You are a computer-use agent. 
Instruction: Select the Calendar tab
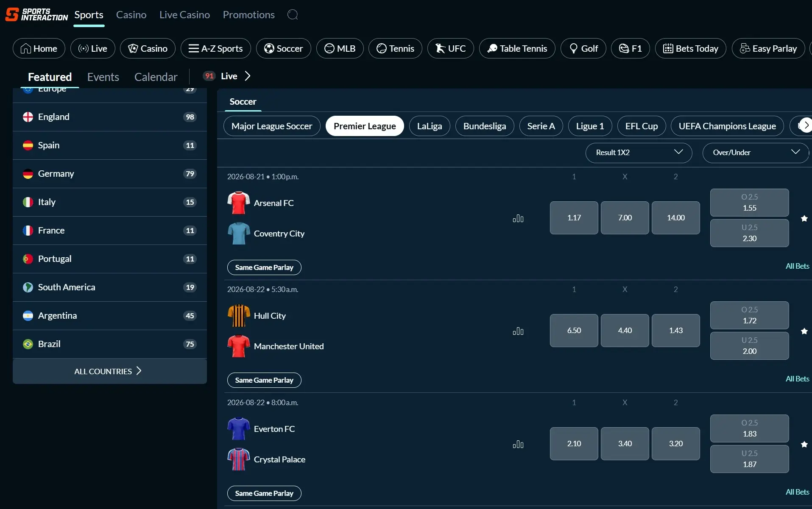pyautogui.click(x=156, y=77)
